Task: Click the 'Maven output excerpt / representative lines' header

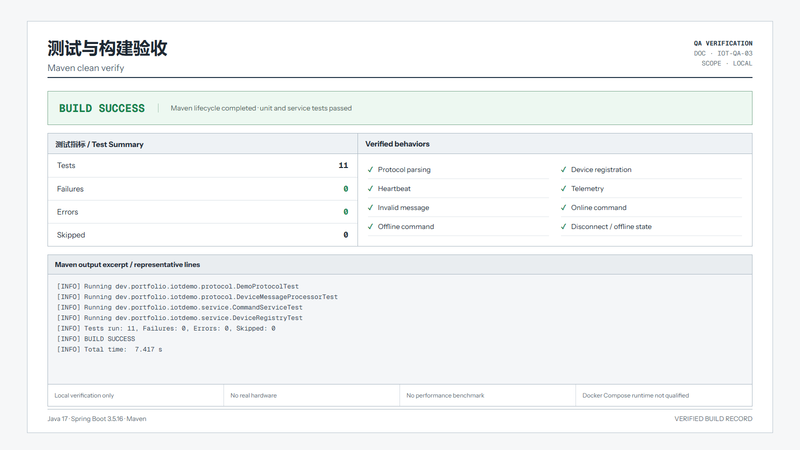Action: (128, 265)
